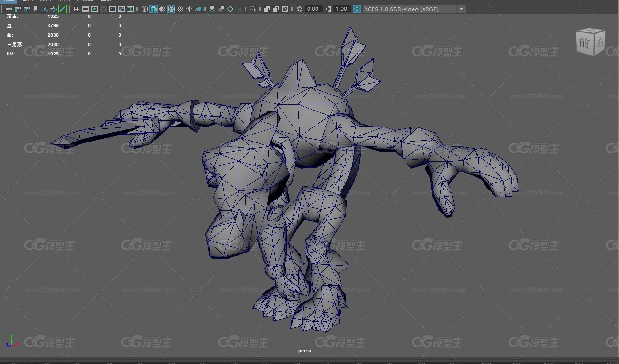The image size is (619, 364).
Task: Click the persp camera label
Action: point(305,351)
